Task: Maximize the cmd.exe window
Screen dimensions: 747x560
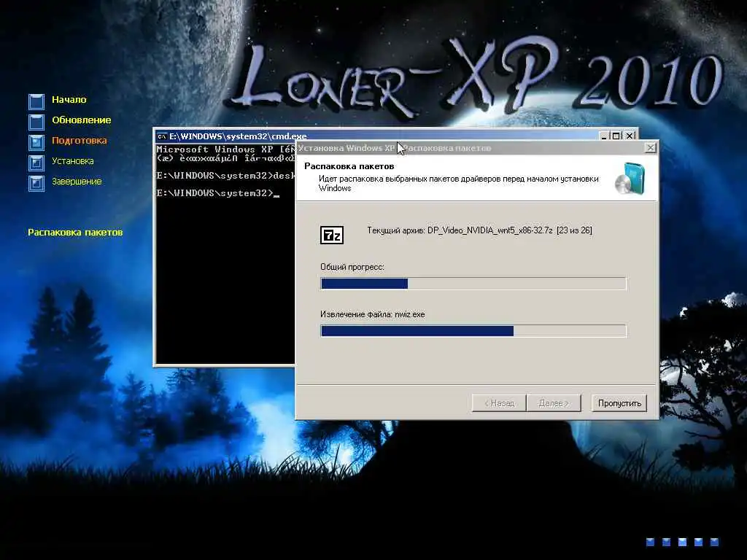Action: [x=616, y=136]
